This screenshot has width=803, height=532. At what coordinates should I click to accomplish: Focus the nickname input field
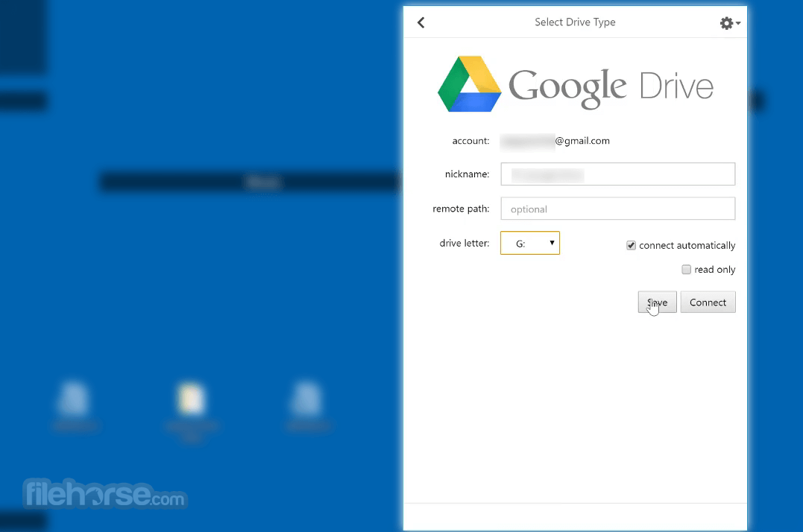tap(617, 174)
